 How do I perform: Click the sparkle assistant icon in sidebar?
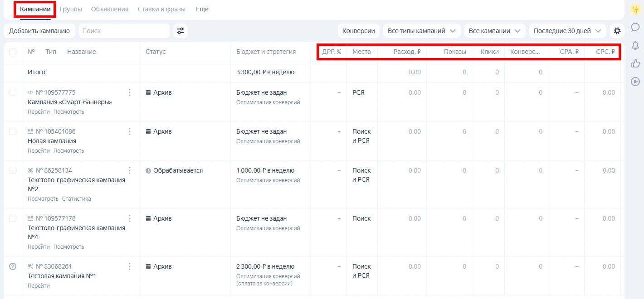[635, 9]
